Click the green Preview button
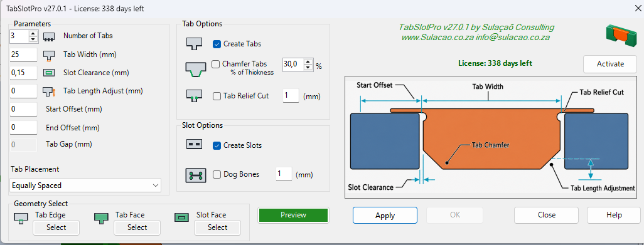The width and height of the screenshot is (644, 245). point(294,215)
